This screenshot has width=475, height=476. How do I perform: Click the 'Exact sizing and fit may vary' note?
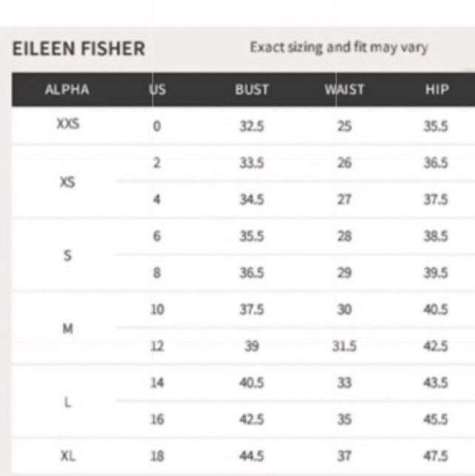point(339,47)
